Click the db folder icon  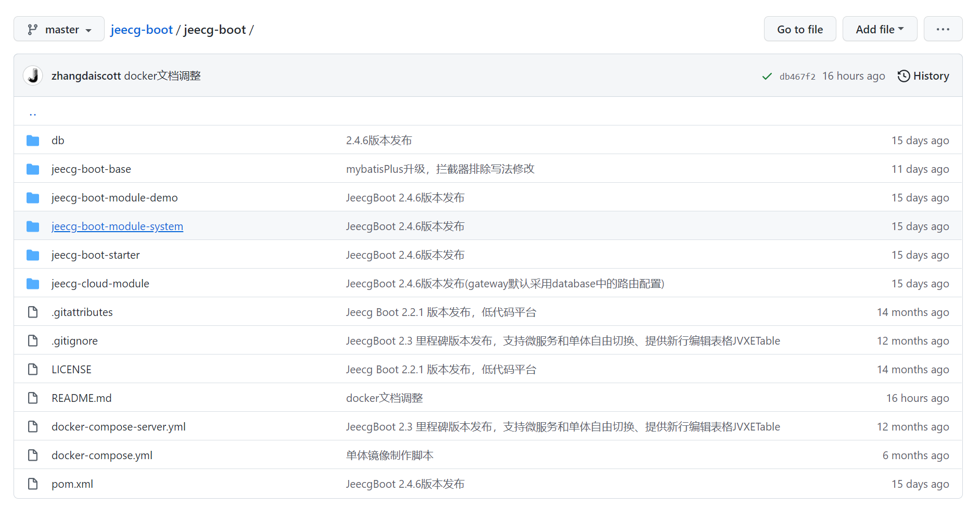click(32, 140)
